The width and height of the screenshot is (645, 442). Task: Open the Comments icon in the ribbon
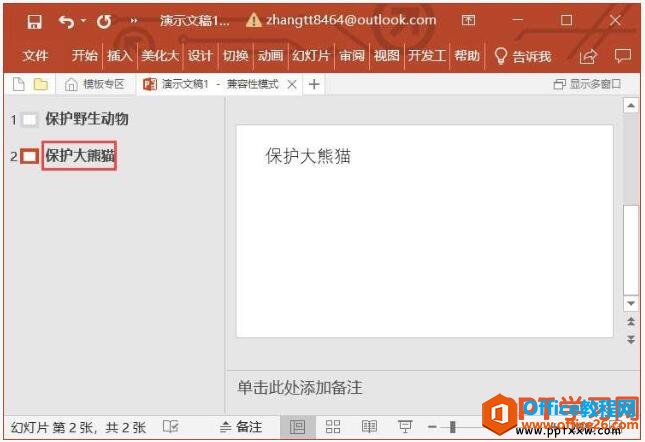[622, 56]
